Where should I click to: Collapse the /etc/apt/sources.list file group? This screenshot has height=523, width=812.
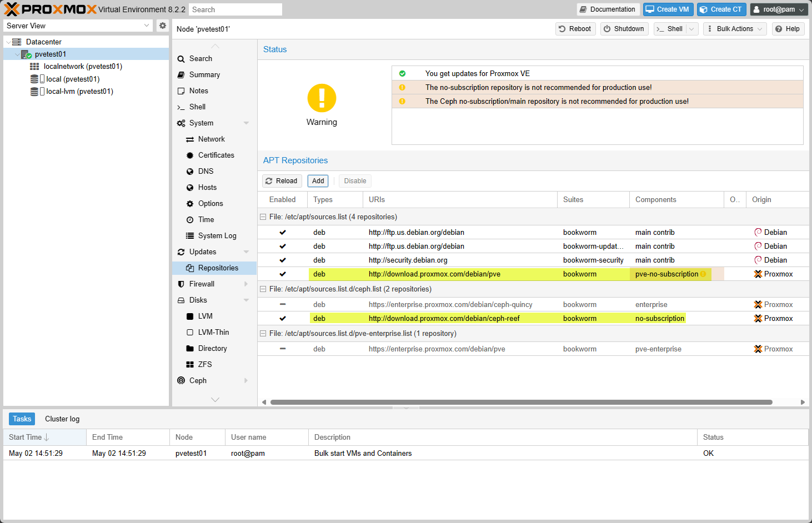pos(263,217)
